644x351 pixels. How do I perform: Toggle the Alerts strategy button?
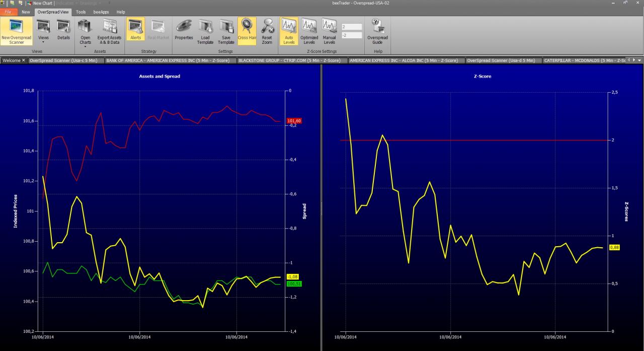135,31
